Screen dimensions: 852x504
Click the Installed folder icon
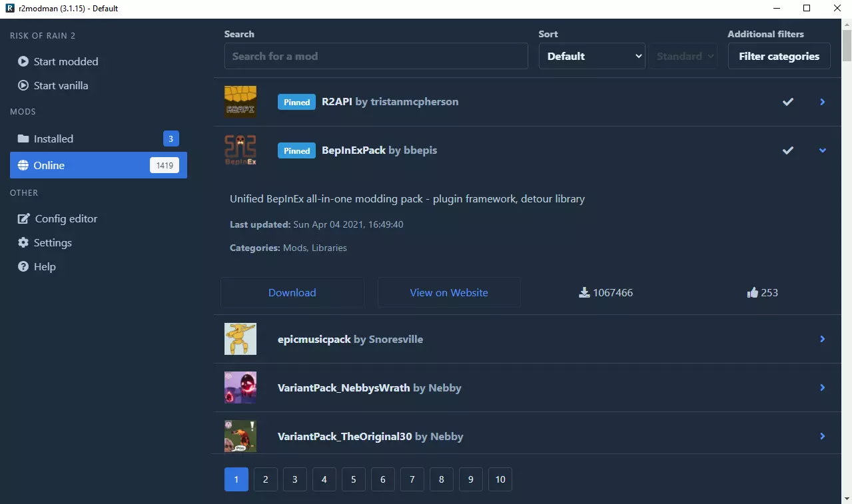pos(23,138)
